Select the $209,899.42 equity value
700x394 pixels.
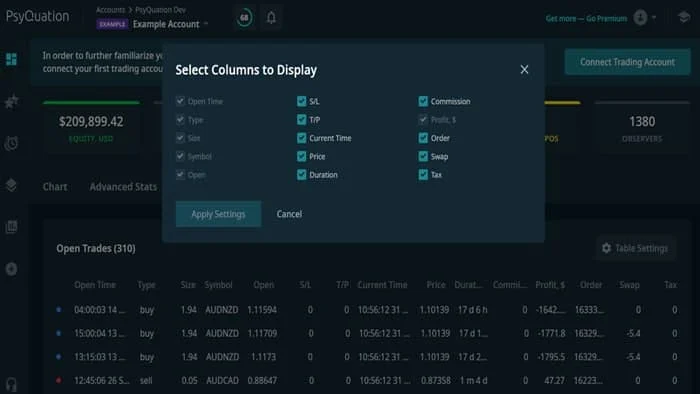[91, 121]
